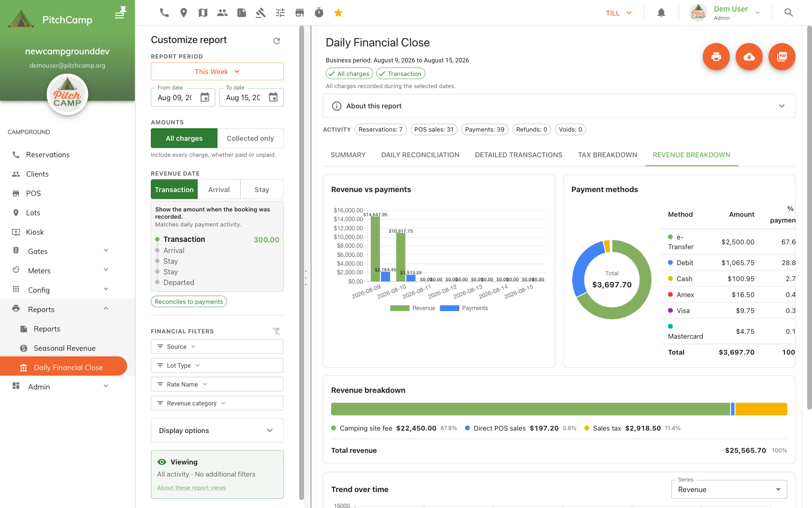Click the green Camping site fee bar segment
The width and height of the screenshot is (812, 508).
531,409
